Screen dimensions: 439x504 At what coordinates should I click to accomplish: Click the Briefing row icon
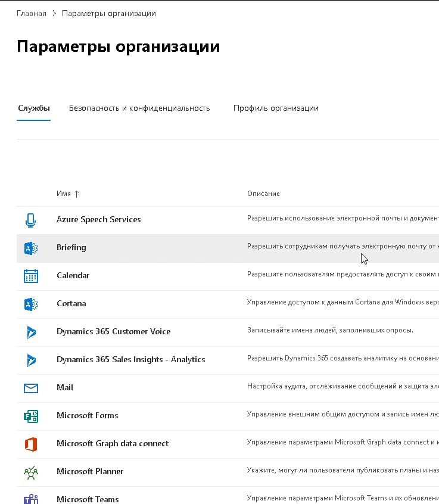tap(31, 248)
